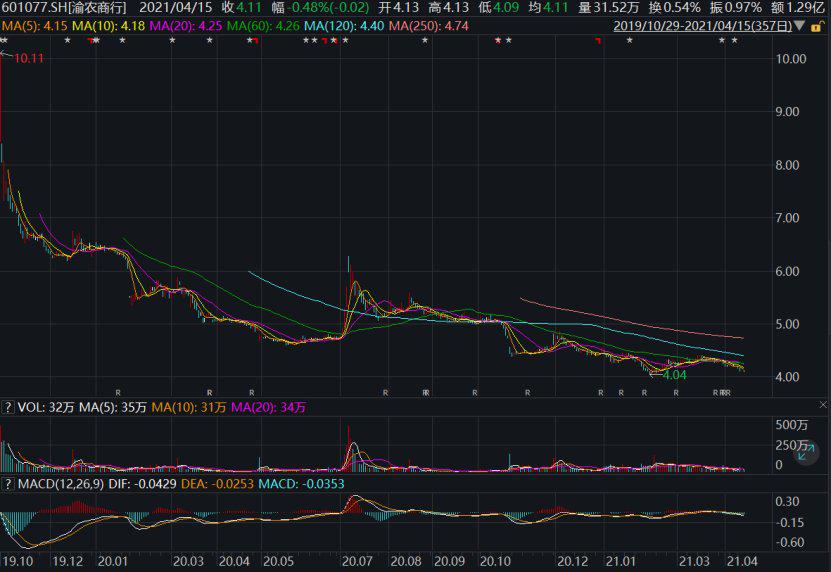Click the 5.00 price level on axis
Screen dimensions: 831x572
pos(790,324)
